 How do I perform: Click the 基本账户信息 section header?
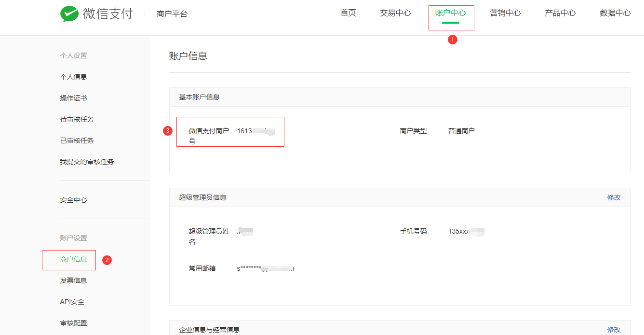[199, 97]
